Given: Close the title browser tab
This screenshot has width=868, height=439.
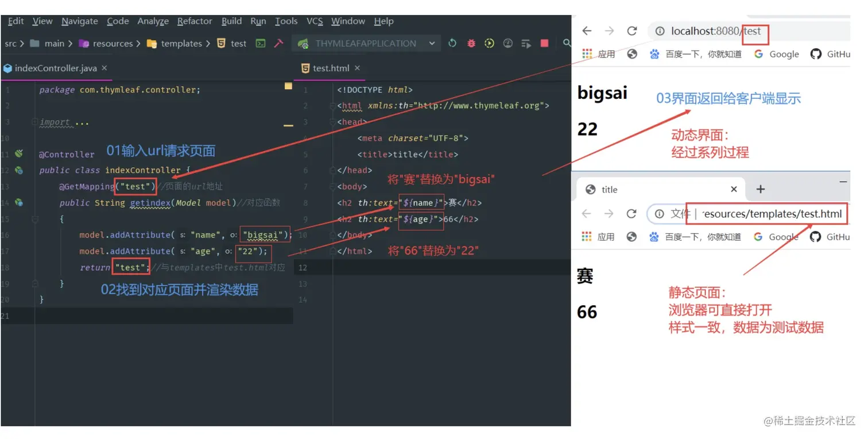Looking at the screenshot, I should [x=734, y=189].
